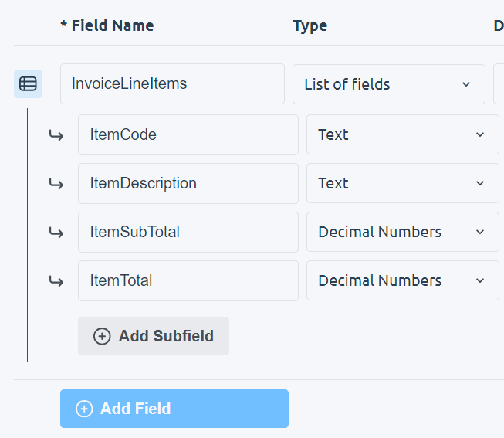The image size is (504, 438).
Task: Click the Type column header
Action: coord(310,25)
